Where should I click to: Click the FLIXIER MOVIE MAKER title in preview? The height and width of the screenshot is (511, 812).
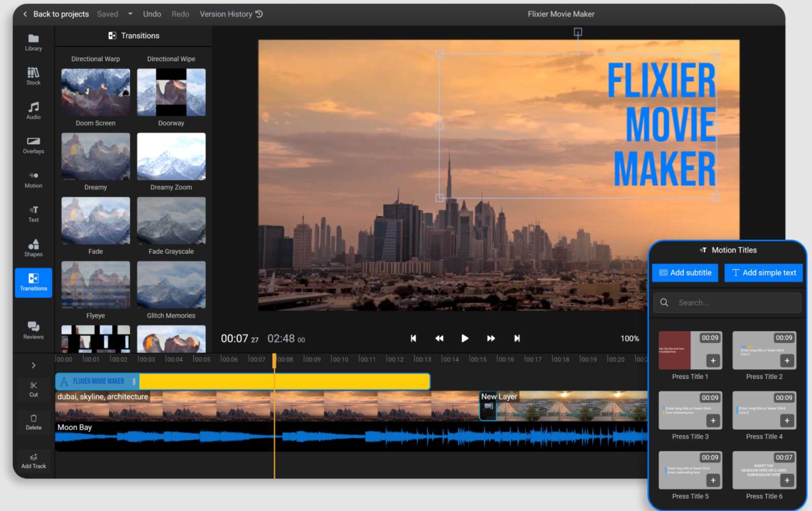click(662, 125)
